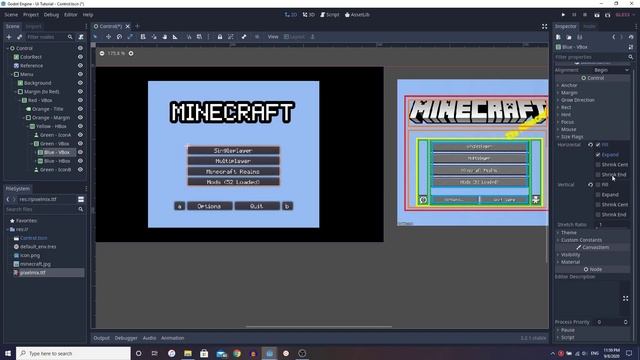
Task: Zoom out with the minus viewport button
Action: 102,53
